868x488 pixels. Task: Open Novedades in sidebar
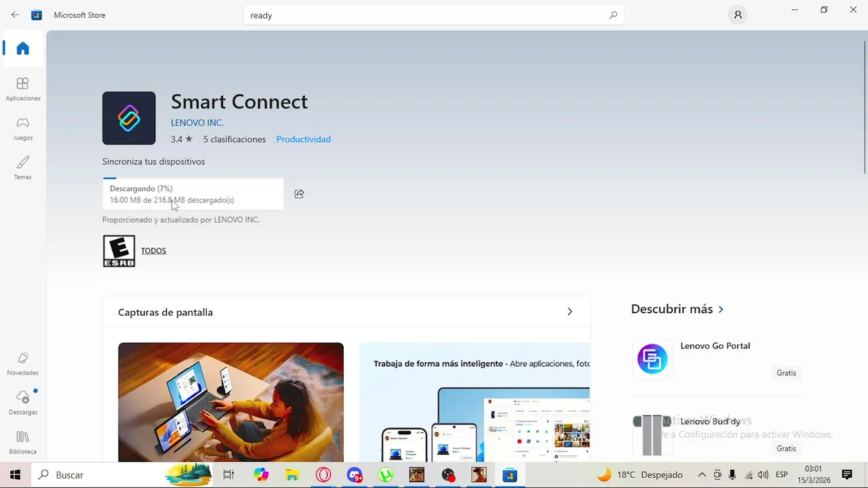click(22, 363)
